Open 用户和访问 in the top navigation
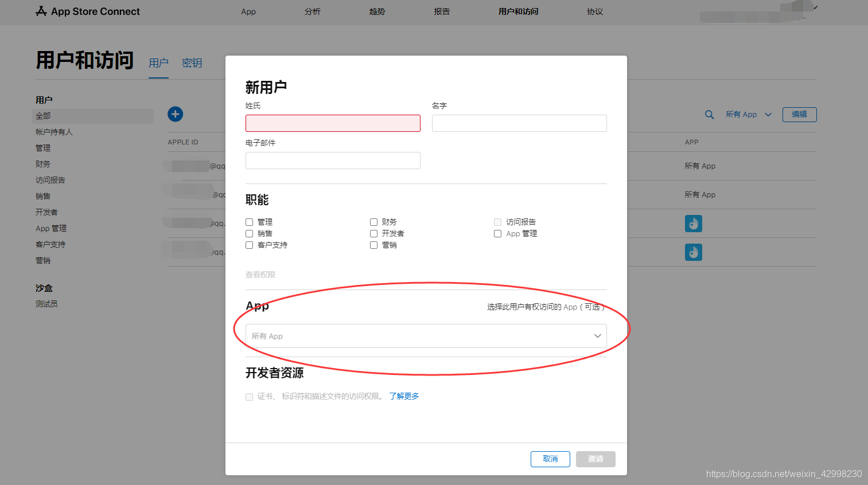868x485 pixels. 519,11
